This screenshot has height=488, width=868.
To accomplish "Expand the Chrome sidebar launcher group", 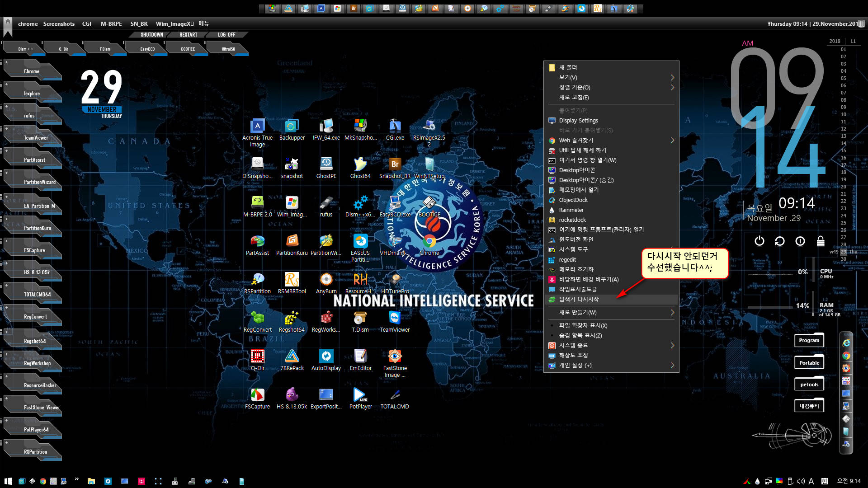I will [6, 62].
